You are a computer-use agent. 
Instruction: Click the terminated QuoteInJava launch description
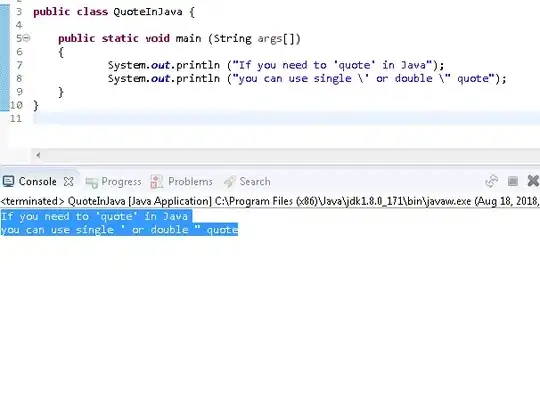coord(269,201)
